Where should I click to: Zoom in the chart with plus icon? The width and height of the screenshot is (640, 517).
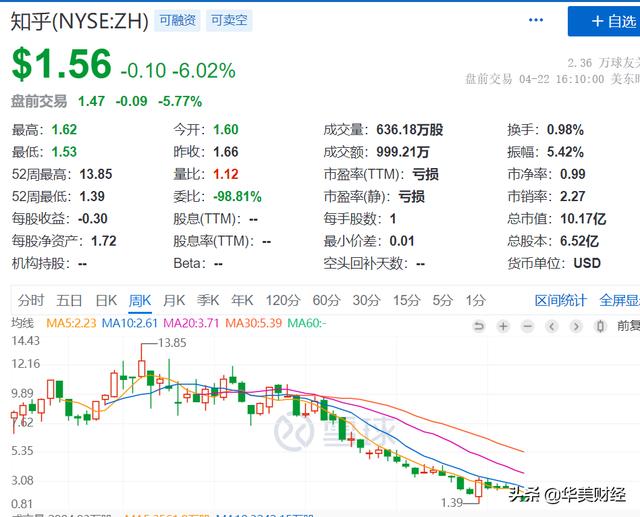(502, 326)
